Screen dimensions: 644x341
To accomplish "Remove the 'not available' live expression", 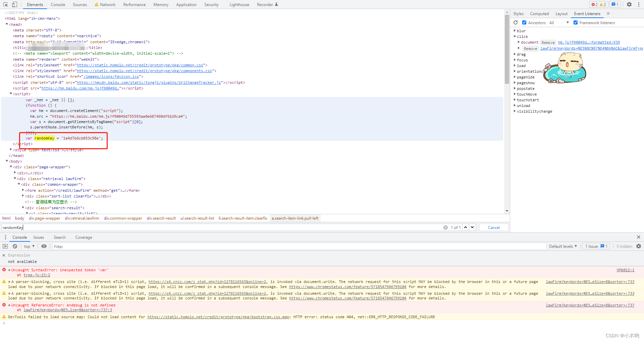I will pyautogui.click(x=4, y=255).
